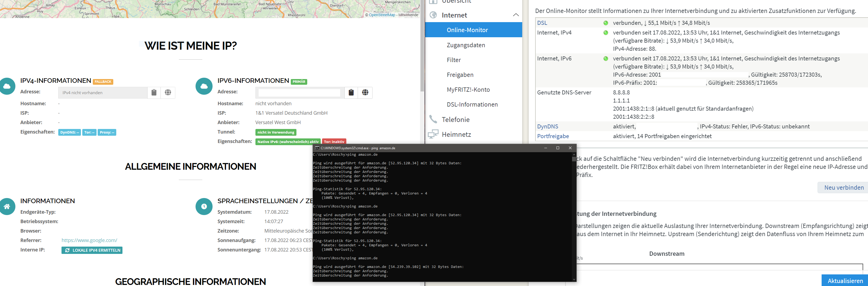868x286 pixels.
Task: Click the green status dot for DSL
Action: (606, 23)
